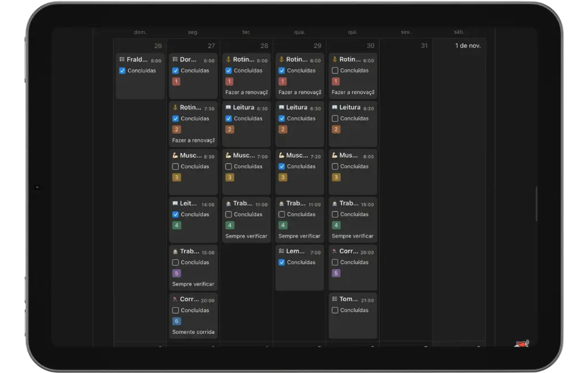Screen dimensions: 588x373
Task: Click the 'qua.' weekday header
Action: [x=300, y=32]
